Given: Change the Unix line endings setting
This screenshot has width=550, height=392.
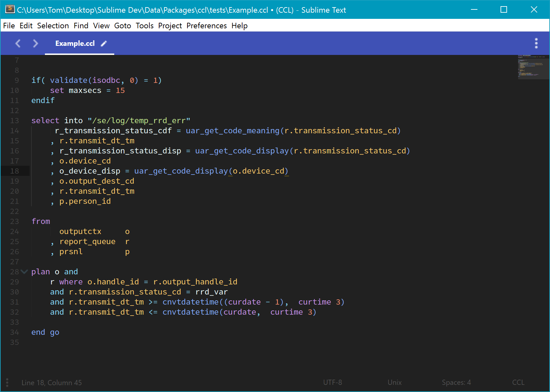Looking at the screenshot, I should pyautogui.click(x=395, y=383).
